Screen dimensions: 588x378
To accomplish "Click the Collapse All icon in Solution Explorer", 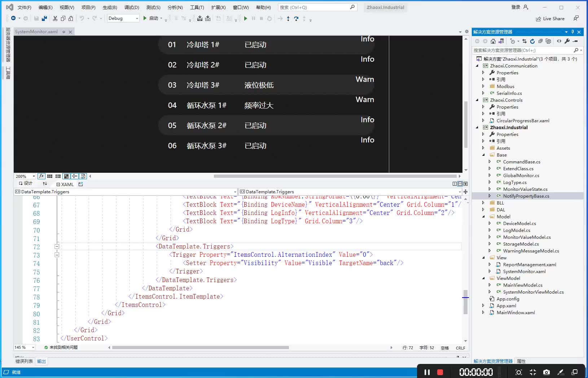I will [x=540, y=41].
